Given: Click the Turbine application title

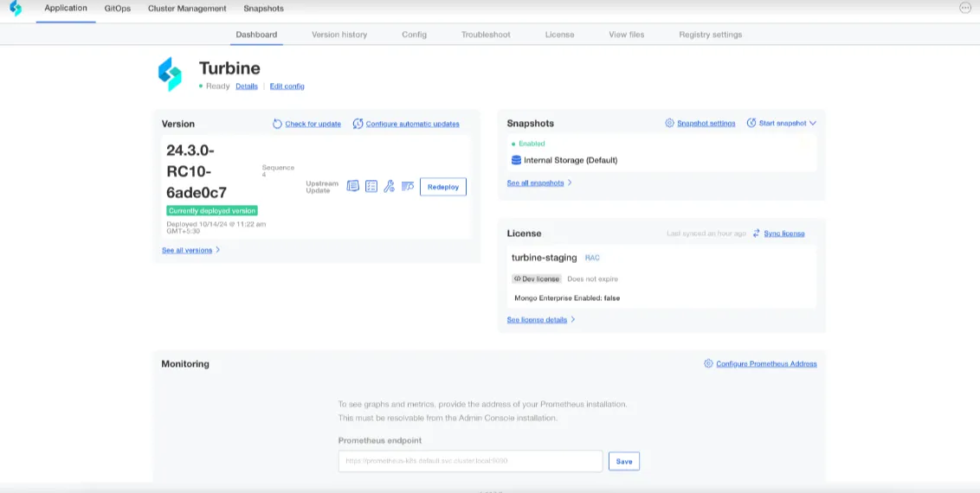Looking at the screenshot, I should pyautogui.click(x=229, y=68).
